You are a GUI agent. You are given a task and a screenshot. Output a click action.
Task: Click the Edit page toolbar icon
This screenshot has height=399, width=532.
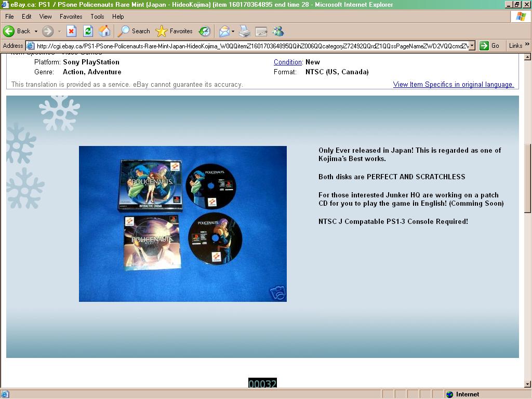261,31
